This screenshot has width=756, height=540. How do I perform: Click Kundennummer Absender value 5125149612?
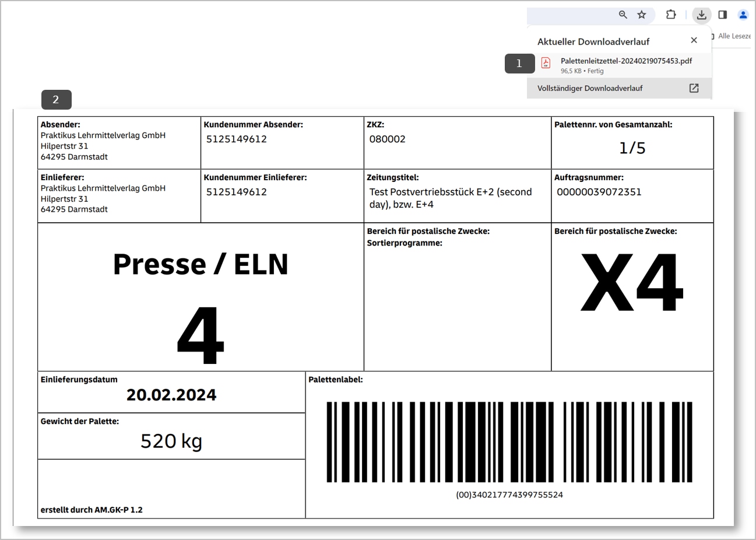[237, 139]
